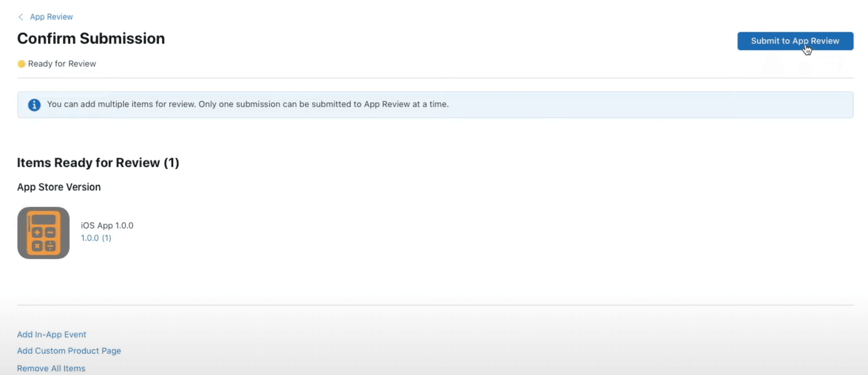Choose Add Custom Product Page
This screenshot has width=868, height=375.
[x=69, y=351]
